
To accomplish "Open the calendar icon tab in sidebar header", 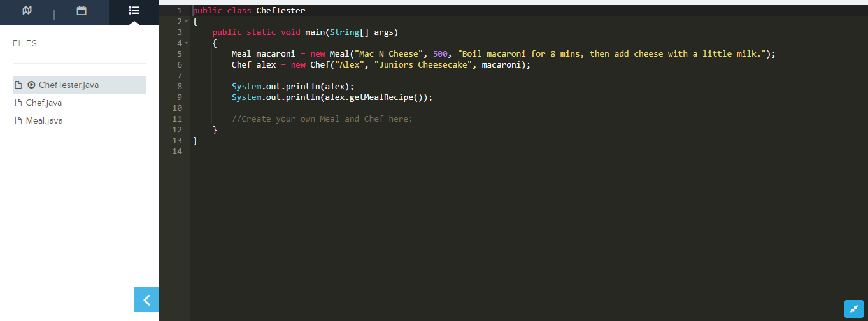I will click(81, 11).
